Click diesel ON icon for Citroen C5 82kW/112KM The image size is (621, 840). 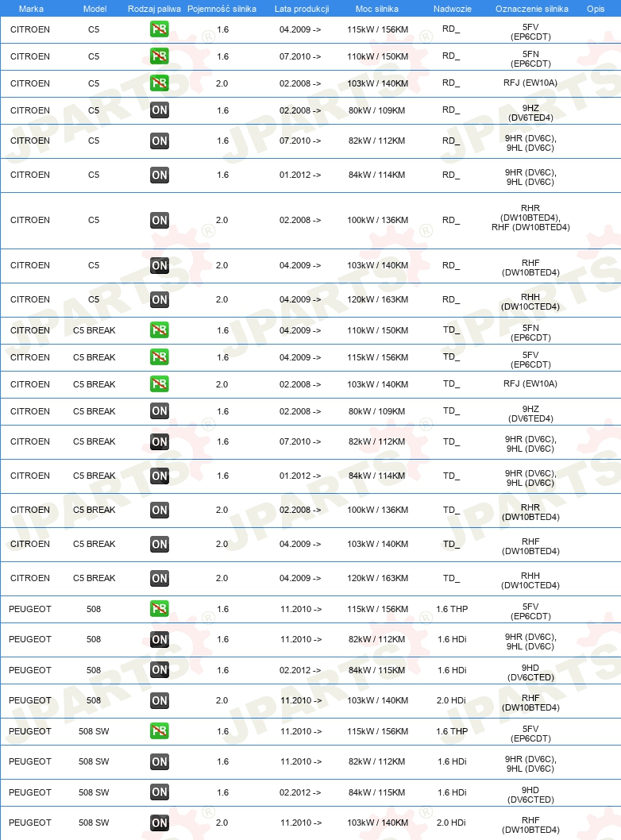[x=159, y=141]
